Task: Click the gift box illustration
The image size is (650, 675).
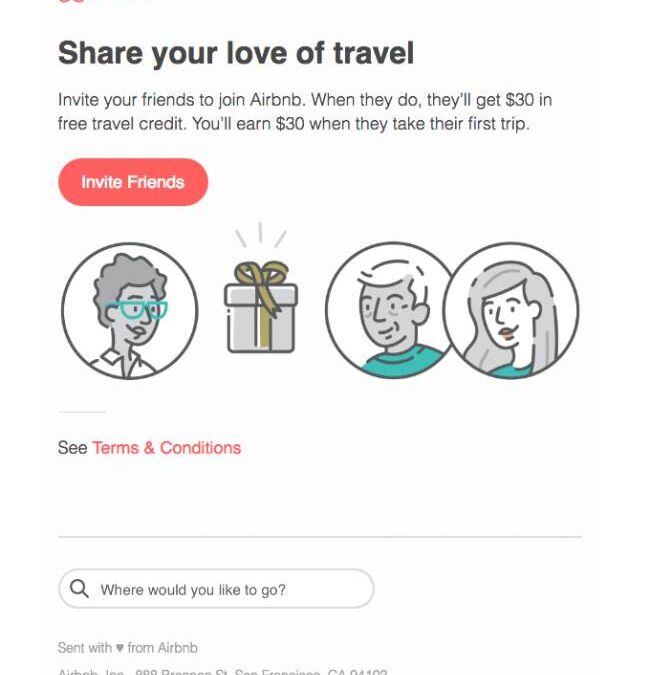Action: pos(261,307)
